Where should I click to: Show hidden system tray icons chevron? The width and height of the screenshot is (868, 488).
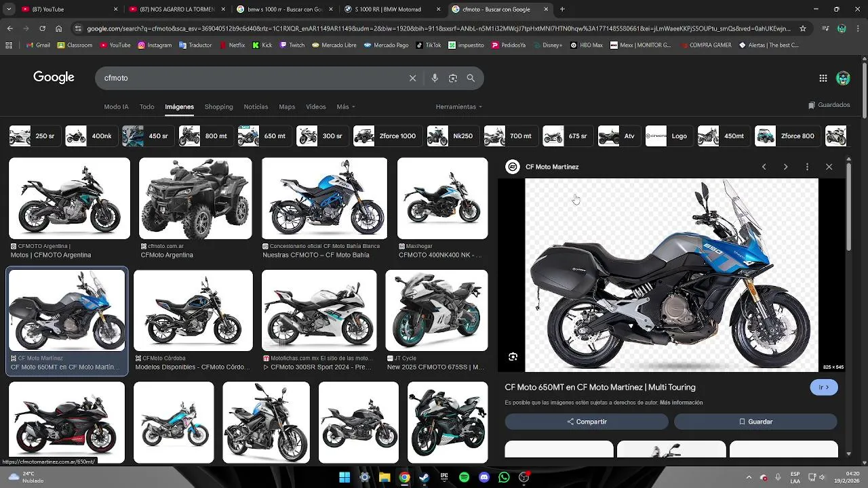749,477
